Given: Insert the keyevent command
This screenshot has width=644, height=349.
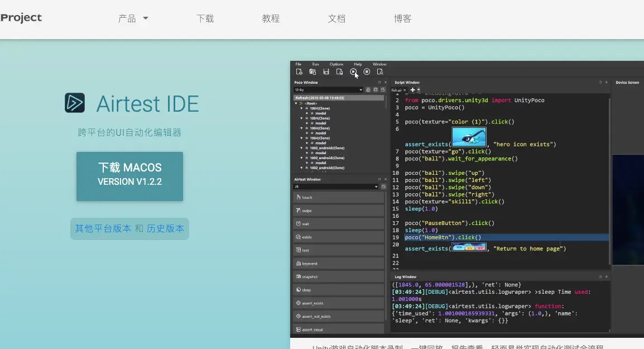Looking at the screenshot, I should (339, 264).
